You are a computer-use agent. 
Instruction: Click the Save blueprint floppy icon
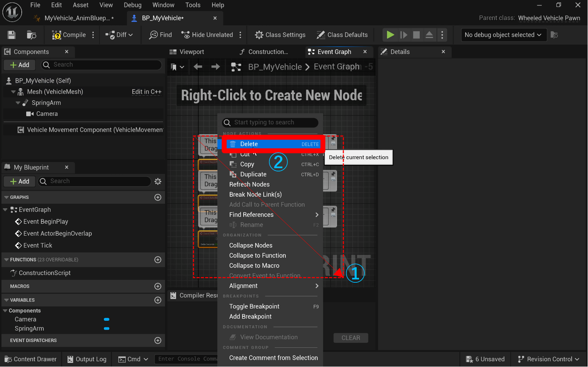(x=11, y=35)
